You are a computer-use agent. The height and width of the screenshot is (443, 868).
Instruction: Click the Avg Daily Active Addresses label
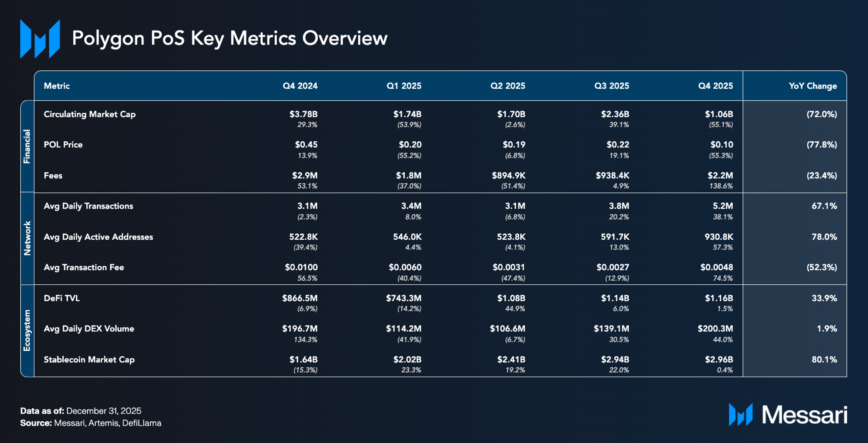[98, 237]
